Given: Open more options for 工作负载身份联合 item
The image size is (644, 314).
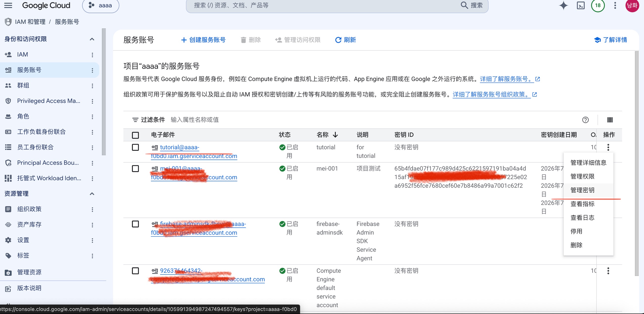Looking at the screenshot, I should [92, 132].
